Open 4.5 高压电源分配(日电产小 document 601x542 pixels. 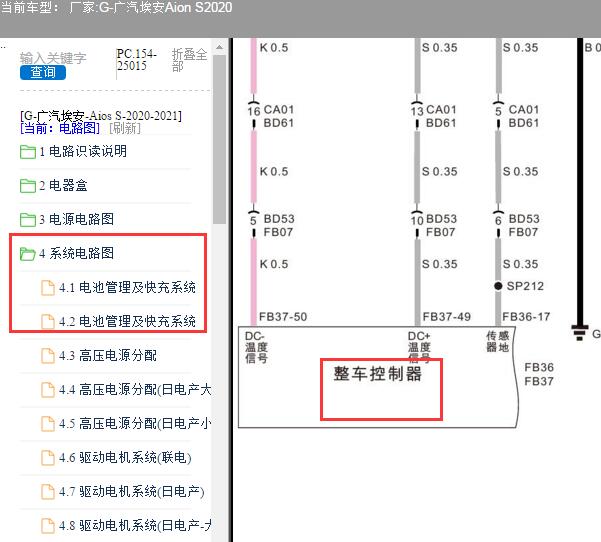click(135, 423)
